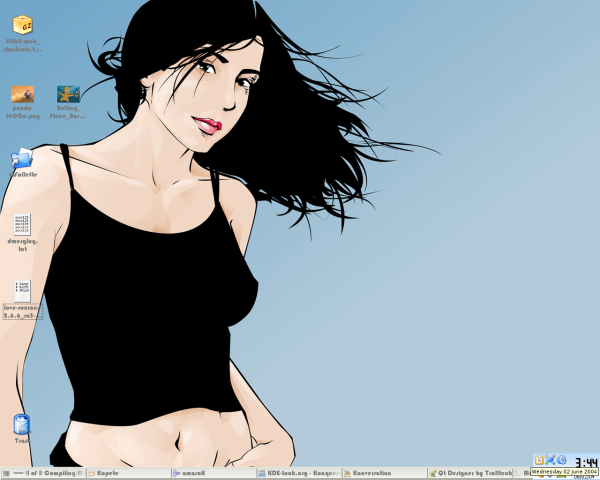Screen dimensions: 600x480
Task: Switch to the Compiling taskbar entry
Action: tap(44, 473)
